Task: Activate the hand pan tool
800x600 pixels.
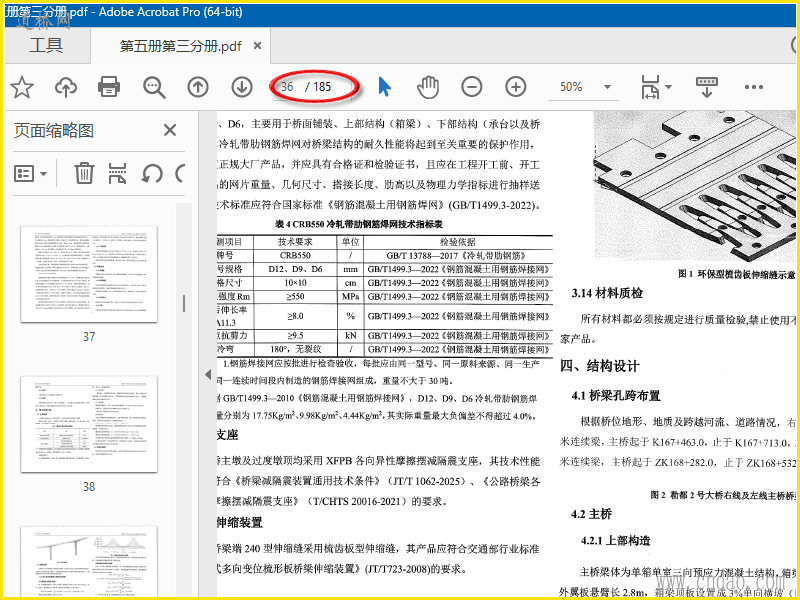Action: 428,87
